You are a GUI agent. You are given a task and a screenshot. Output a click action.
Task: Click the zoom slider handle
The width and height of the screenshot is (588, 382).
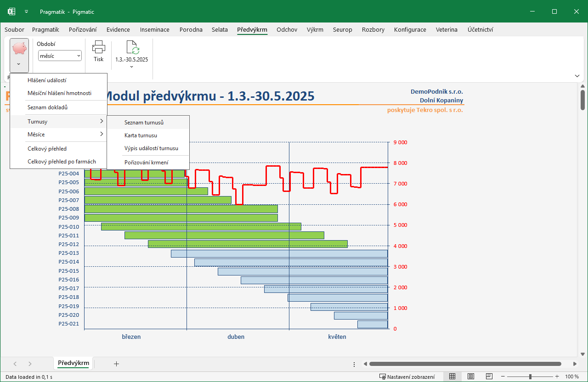530,376
